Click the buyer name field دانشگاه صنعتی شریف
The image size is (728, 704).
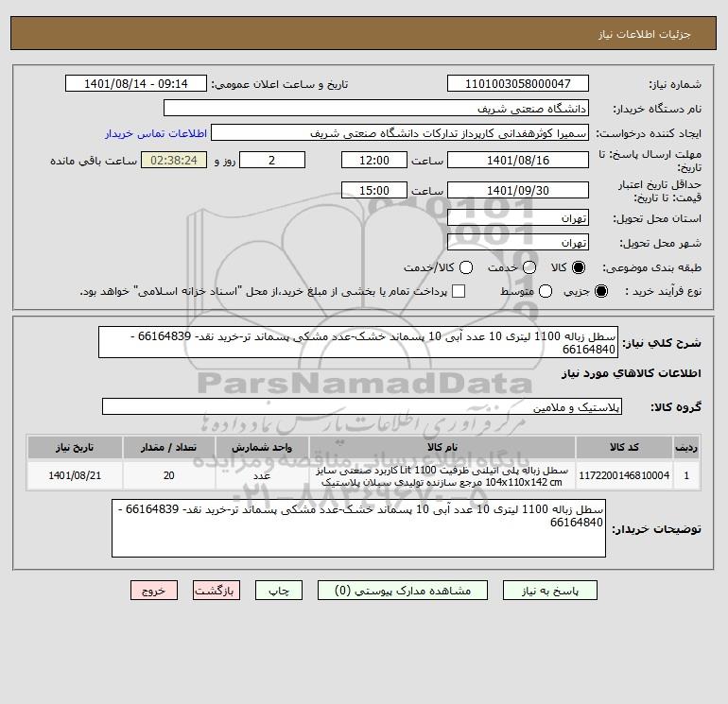[x=376, y=108]
